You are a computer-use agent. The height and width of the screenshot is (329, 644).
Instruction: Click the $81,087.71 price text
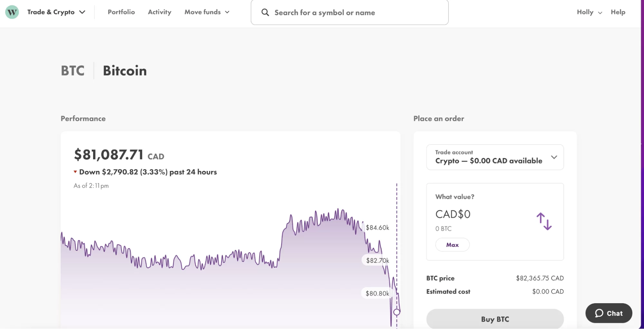tap(109, 155)
